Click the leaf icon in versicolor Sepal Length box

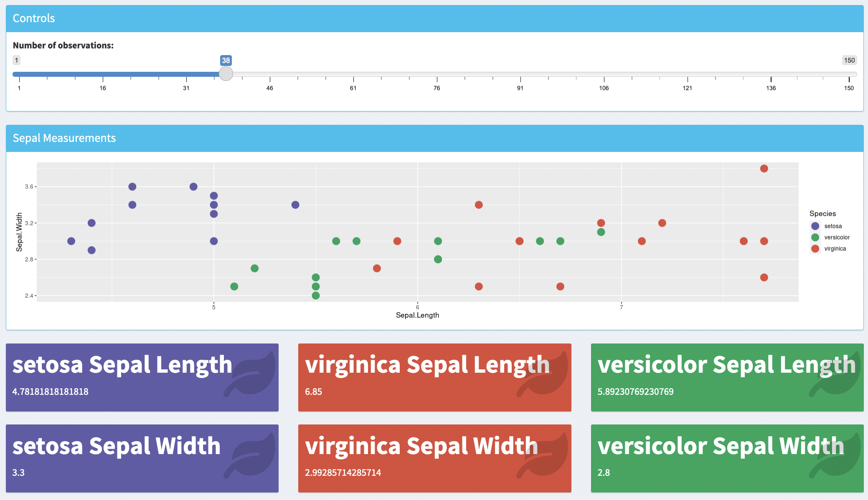835,374
